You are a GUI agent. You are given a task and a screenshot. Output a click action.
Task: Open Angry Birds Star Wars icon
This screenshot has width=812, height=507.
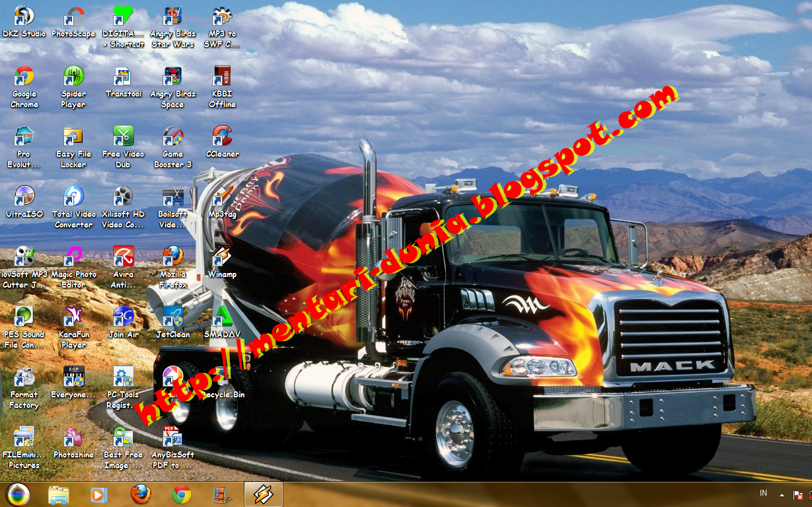pyautogui.click(x=172, y=26)
